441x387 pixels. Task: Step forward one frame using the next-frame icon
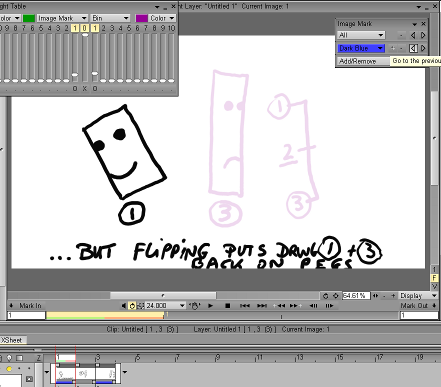pyautogui.click(x=329, y=305)
